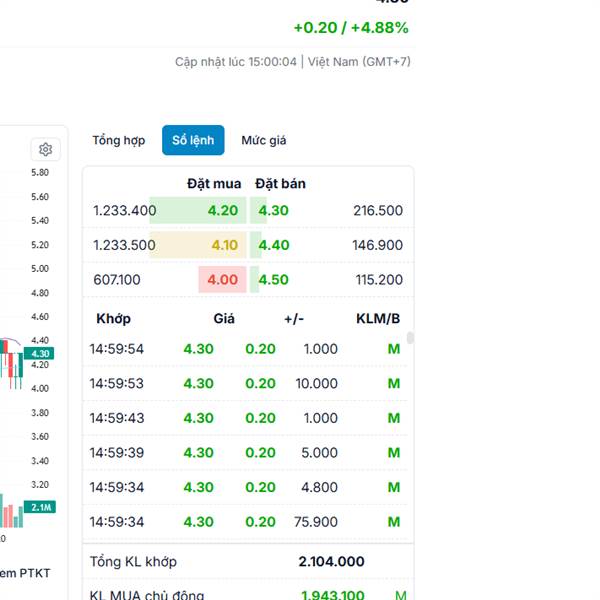Click bid volume 1.233.500
This screenshot has height=600, width=600.
(124, 245)
